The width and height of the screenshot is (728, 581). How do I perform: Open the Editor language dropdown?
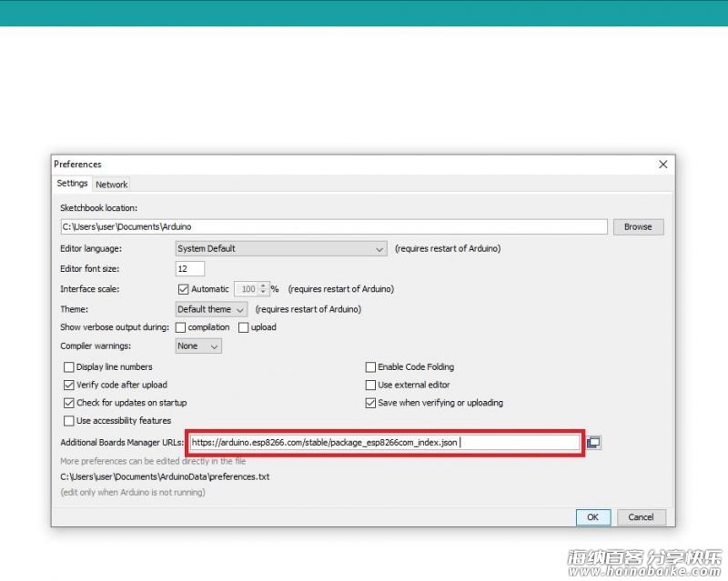click(x=281, y=249)
